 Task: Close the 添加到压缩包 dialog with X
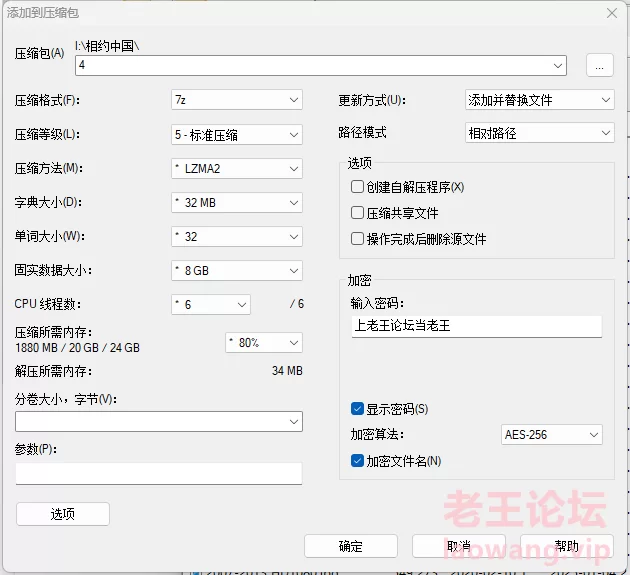point(612,13)
